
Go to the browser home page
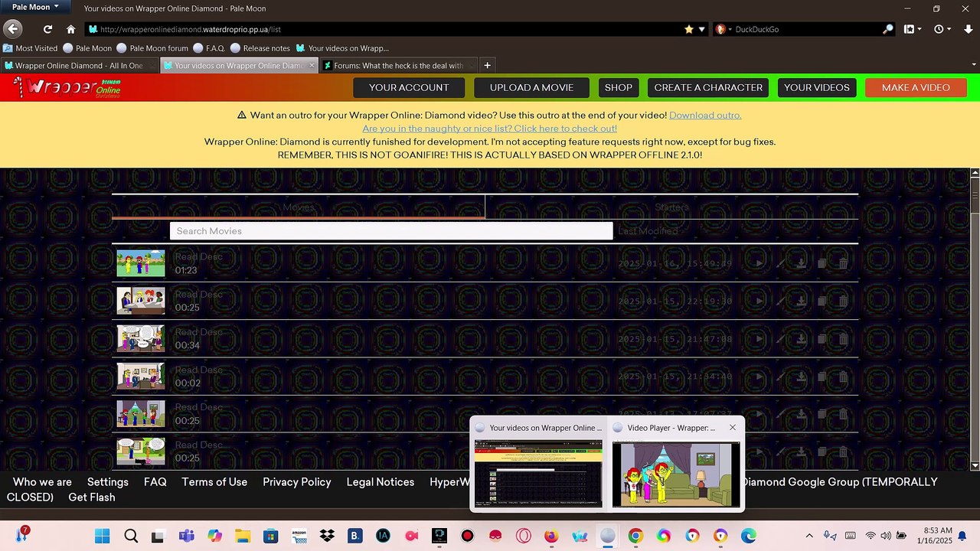tap(70, 29)
